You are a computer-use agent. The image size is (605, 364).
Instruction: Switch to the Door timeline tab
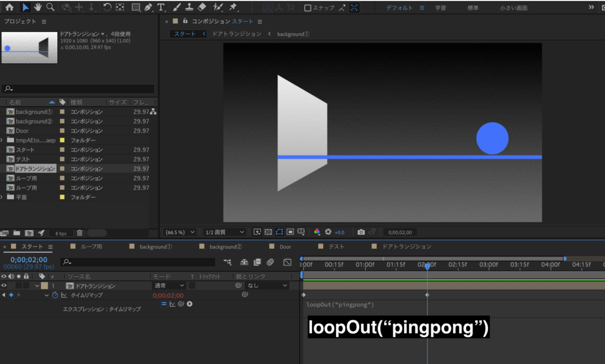285,246
